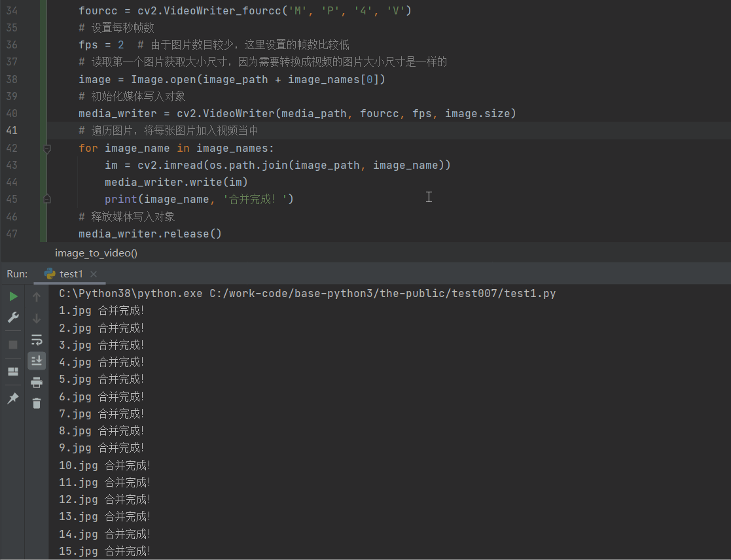Click console output line 1.jpg 合并完成!
The height and width of the screenshot is (560, 731).
(101, 311)
